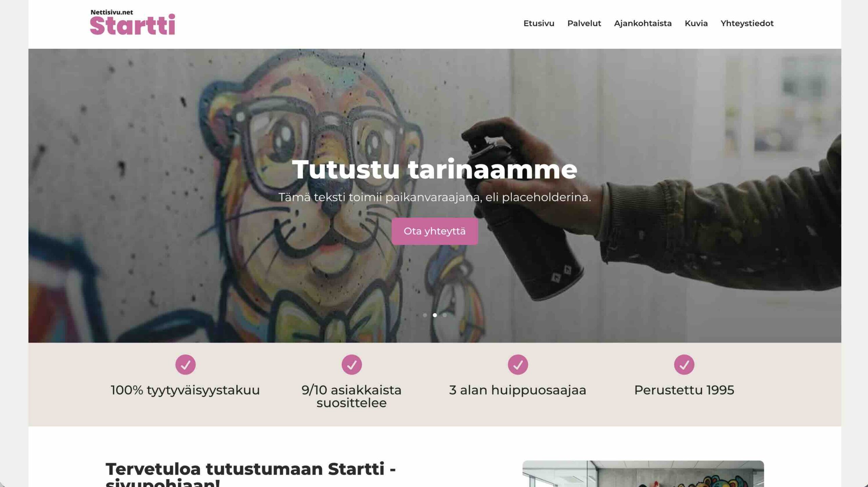Screen dimensions: 868x487
Task: Select the first slider dot
Action: [425, 315]
